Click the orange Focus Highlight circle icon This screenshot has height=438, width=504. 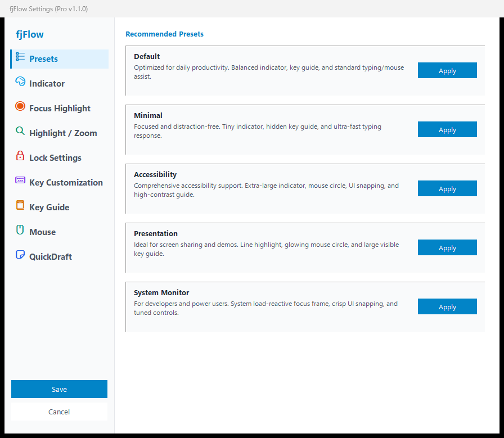[20, 106]
